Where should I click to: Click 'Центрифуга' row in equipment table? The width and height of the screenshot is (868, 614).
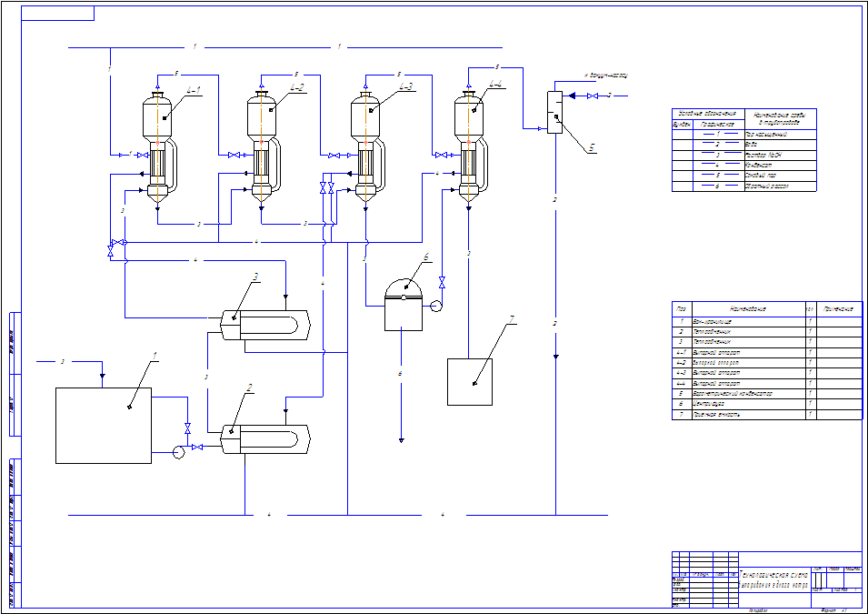coord(767,404)
